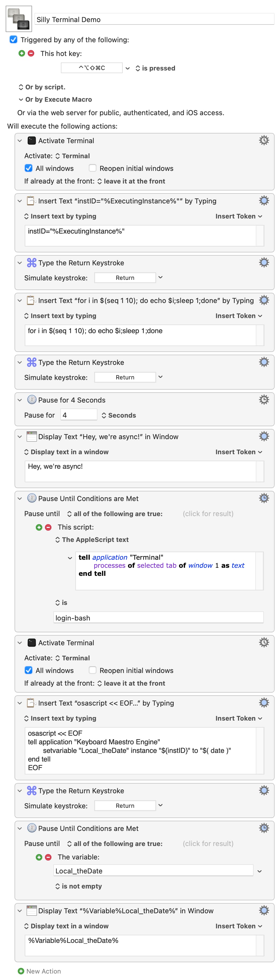Remove the AppleScript condition with red minus
This screenshot has height=980, width=280.
pyautogui.click(x=48, y=527)
